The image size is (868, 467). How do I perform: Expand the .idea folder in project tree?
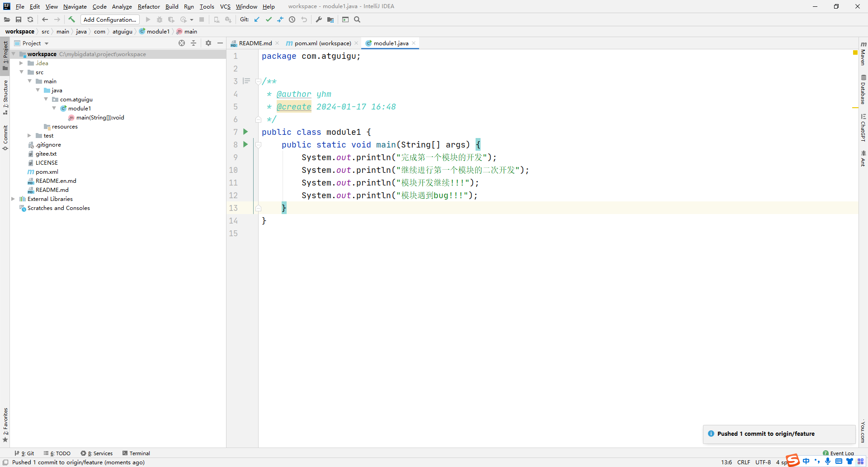tap(21, 63)
